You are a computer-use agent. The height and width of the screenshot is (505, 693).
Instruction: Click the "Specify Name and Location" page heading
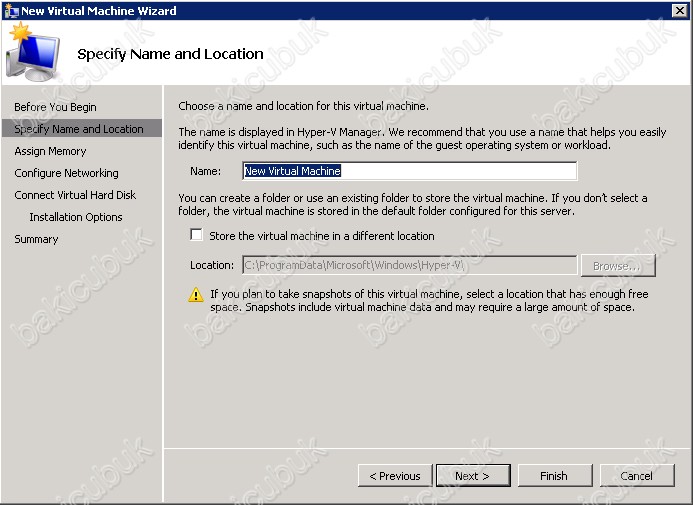pos(171,54)
